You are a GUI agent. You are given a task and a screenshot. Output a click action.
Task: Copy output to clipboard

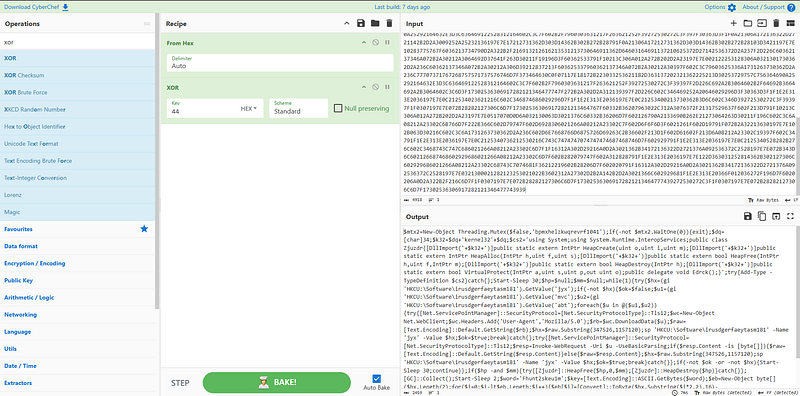click(762, 216)
